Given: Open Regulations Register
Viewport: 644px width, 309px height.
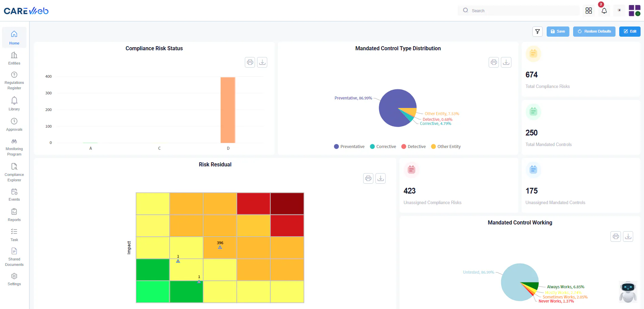Looking at the screenshot, I should click(x=14, y=81).
